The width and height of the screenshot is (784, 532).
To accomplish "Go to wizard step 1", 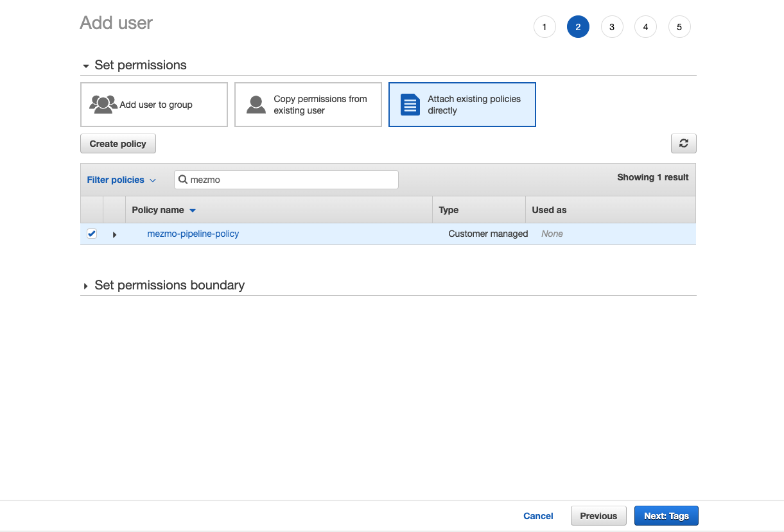I will (x=544, y=27).
